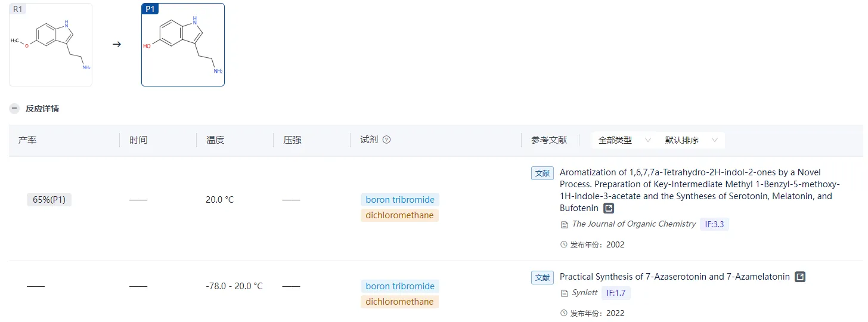Click the 文献 tag beside the Synlett article
The image size is (868, 322).
(542, 277)
